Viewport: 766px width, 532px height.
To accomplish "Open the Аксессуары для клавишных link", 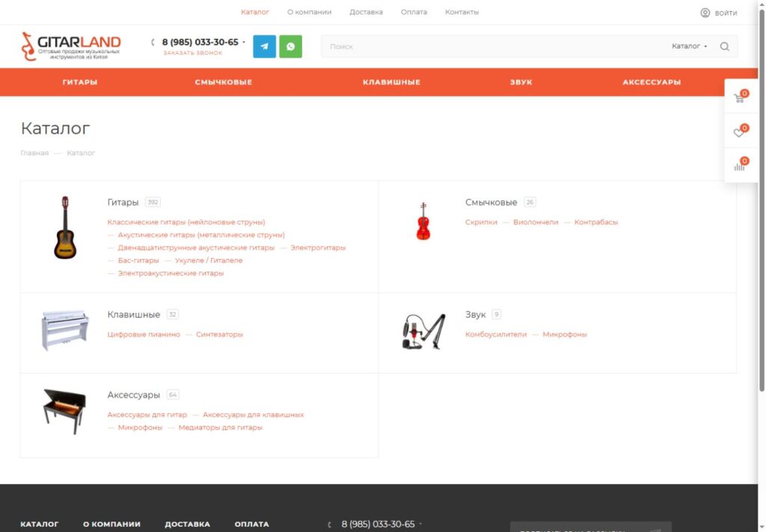I will [x=253, y=415].
